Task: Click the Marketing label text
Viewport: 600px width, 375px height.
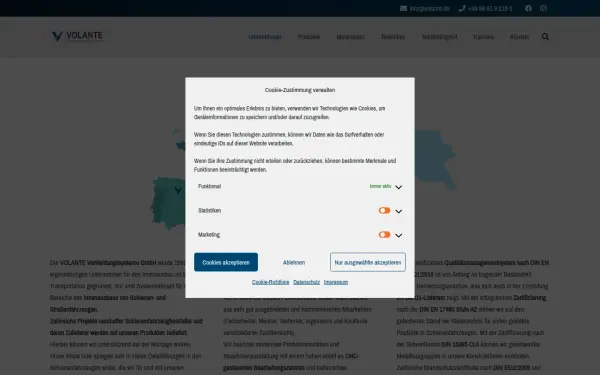Action: coord(209,235)
